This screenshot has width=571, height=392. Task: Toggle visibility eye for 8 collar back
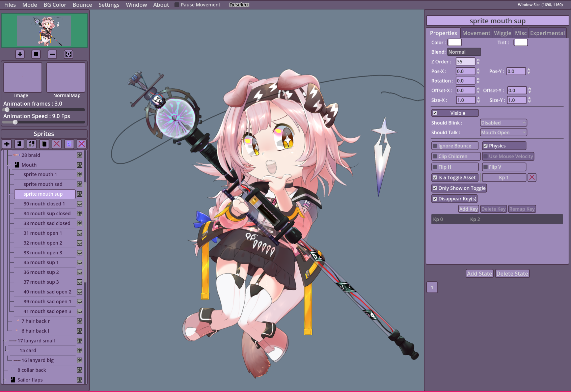(x=80, y=370)
